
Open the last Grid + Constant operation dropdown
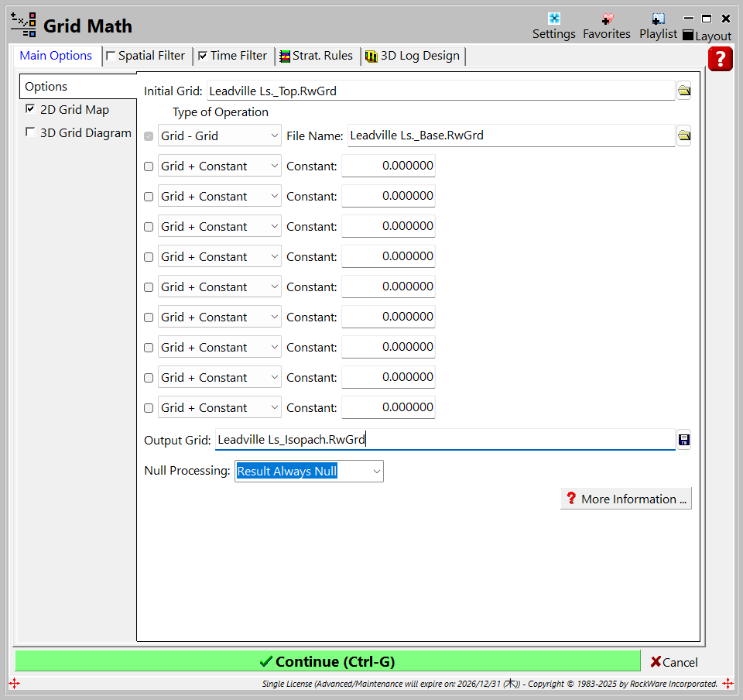coord(220,408)
